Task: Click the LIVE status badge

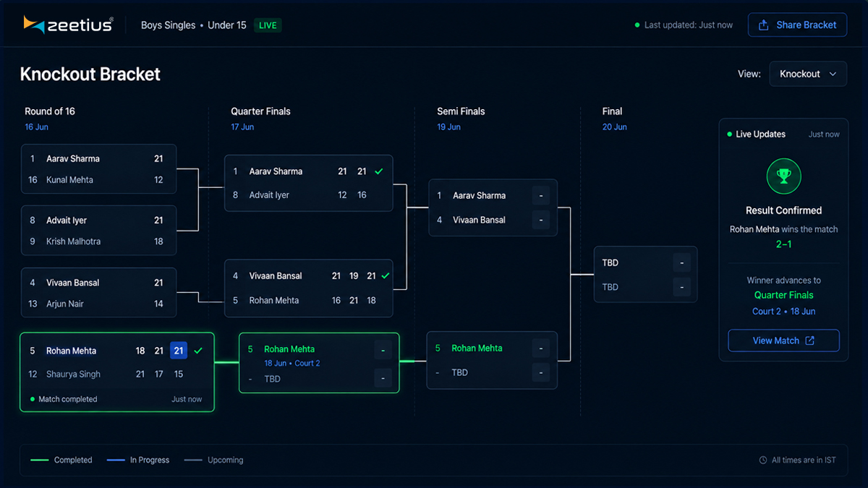Action: pos(268,25)
